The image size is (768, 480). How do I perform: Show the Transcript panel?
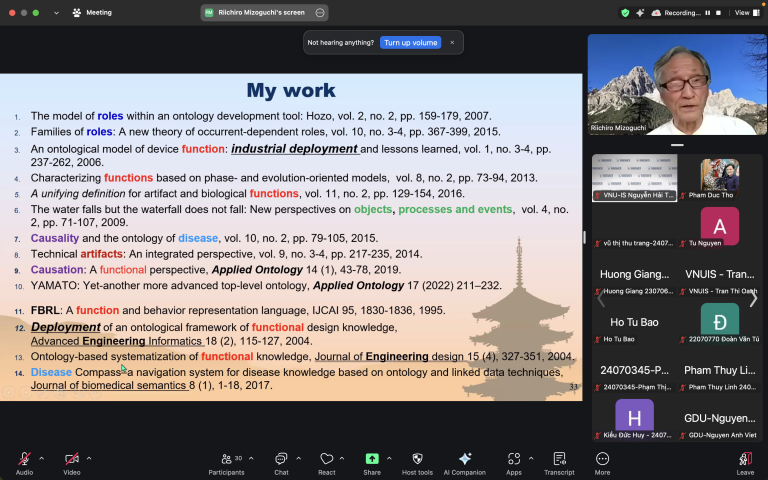pos(559,459)
